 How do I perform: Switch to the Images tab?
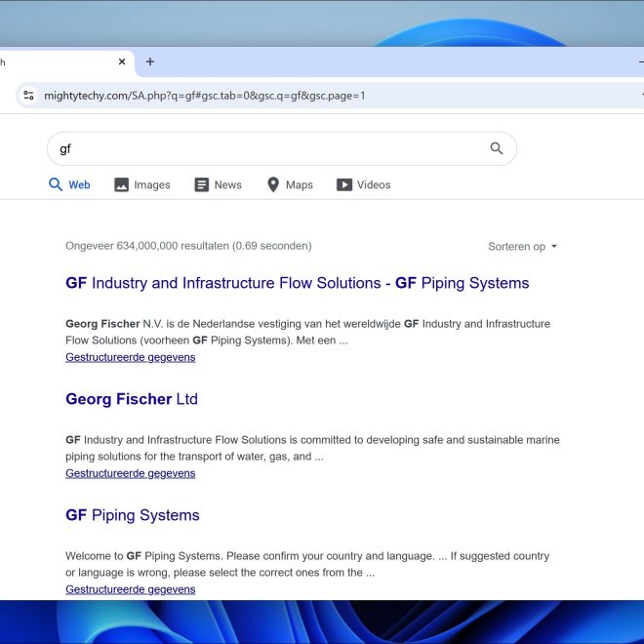pyautogui.click(x=141, y=184)
